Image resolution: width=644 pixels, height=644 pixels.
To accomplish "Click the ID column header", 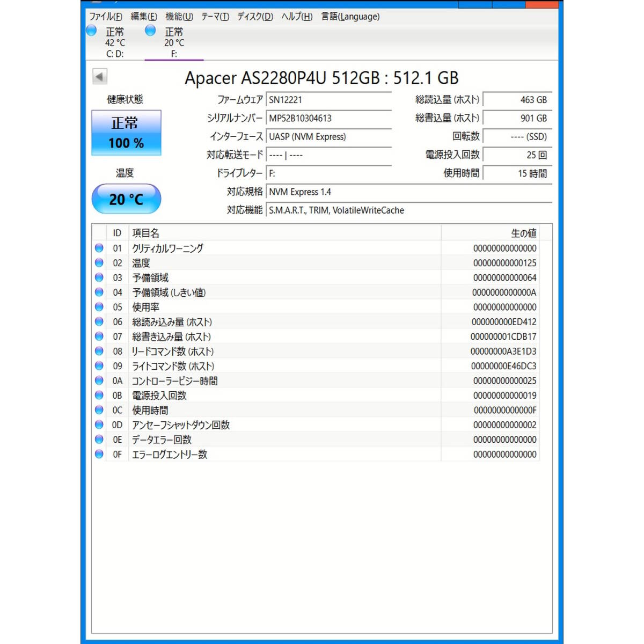I will [x=117, y=233].
